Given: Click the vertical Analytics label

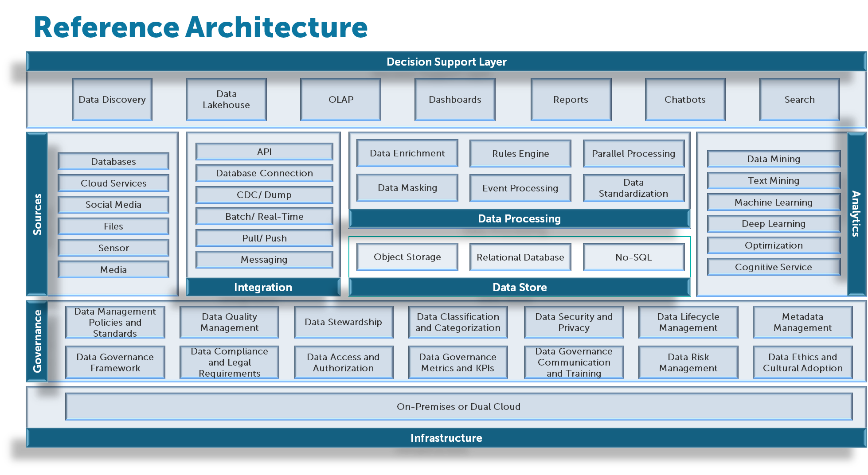Looking at the screenshot, I should [856, 214].
